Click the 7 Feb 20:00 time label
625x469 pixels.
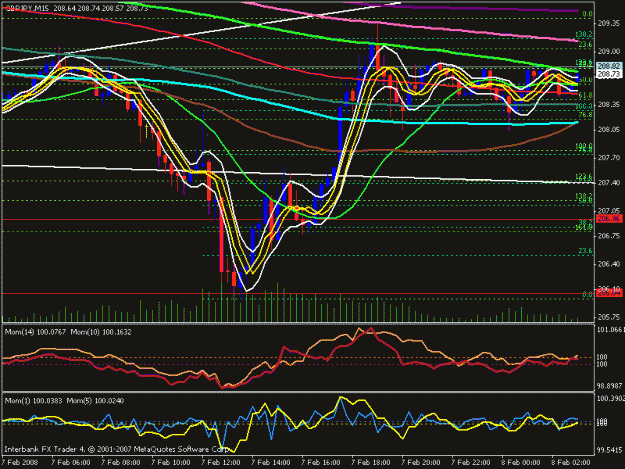tap(421, 462)
